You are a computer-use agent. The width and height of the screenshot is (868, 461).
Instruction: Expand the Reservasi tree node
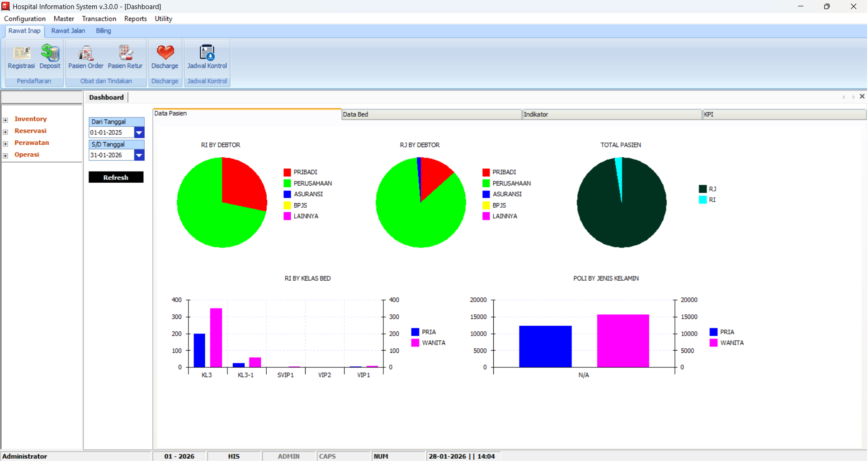click(x=5, y=132)
